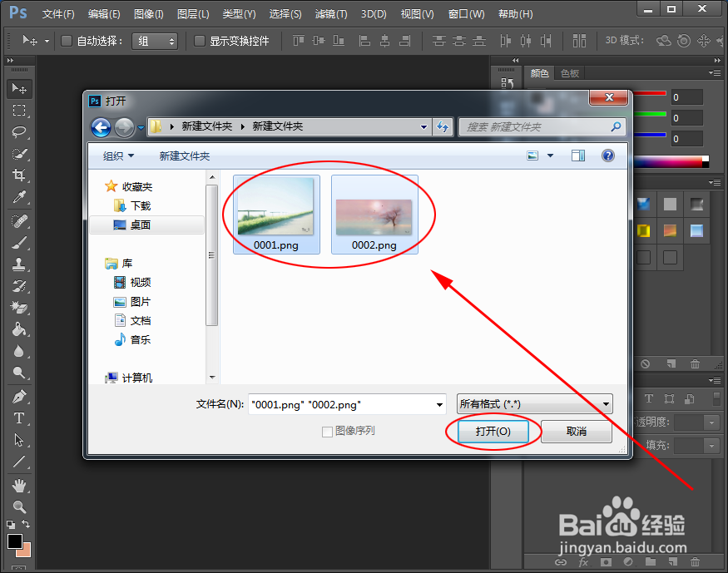Select the Move tool in toolbox

pos(19,89)
